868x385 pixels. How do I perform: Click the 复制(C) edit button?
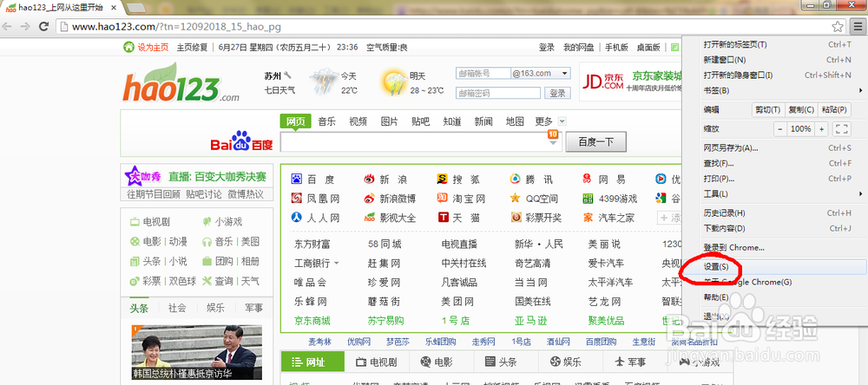[801, 110]
